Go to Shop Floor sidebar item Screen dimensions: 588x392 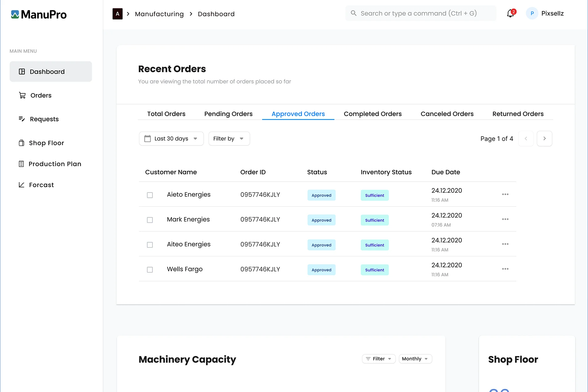tap(46, 143)
